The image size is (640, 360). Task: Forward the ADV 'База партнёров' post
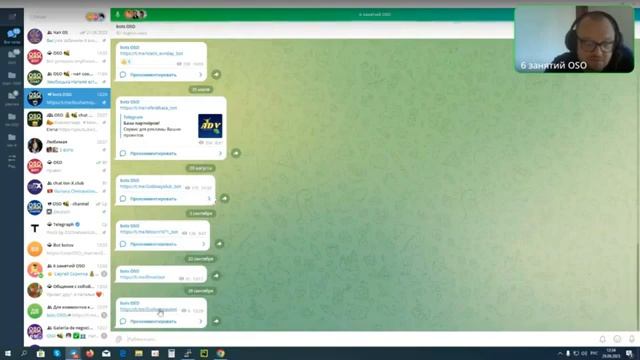tap(236, 153)
